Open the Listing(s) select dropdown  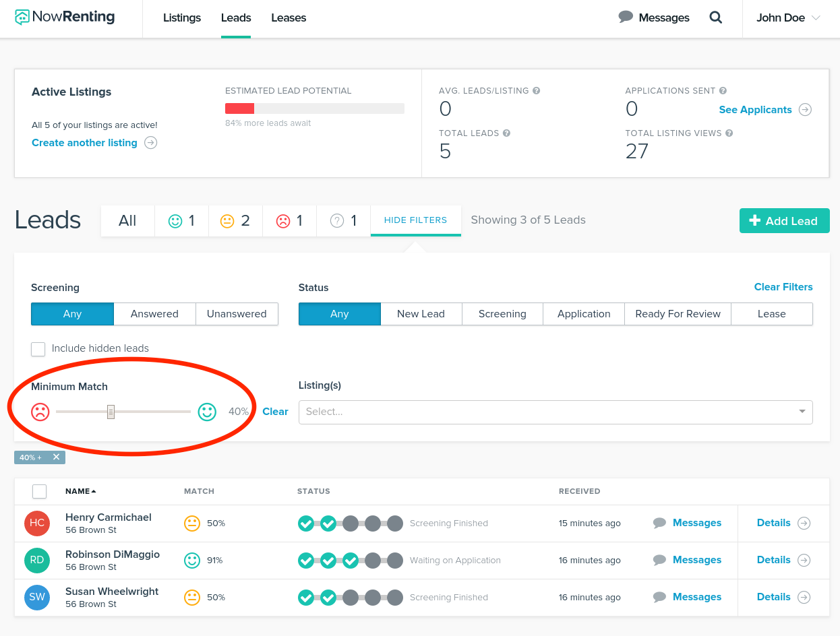pos(556,412)
